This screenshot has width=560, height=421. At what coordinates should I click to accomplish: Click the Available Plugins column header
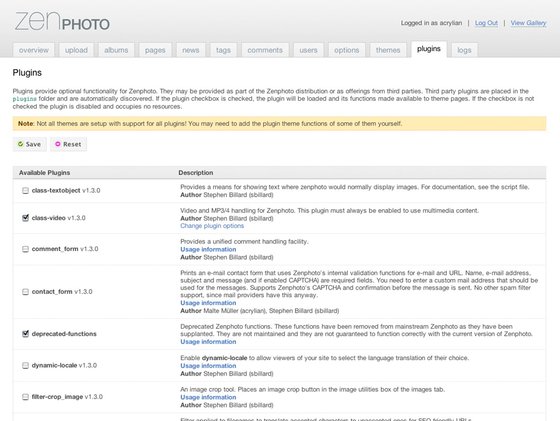point(44,172)
